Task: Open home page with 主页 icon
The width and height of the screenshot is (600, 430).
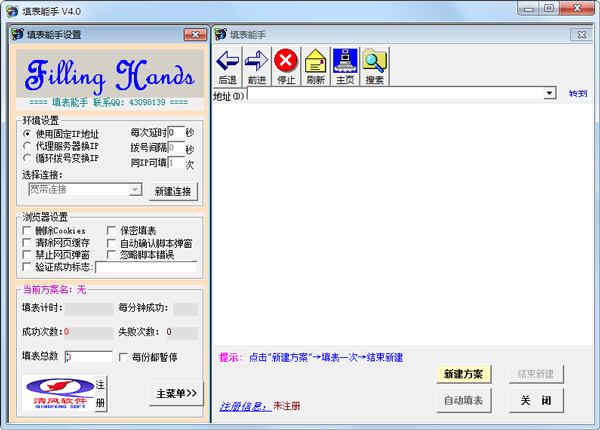Action: tap(345, 66)
